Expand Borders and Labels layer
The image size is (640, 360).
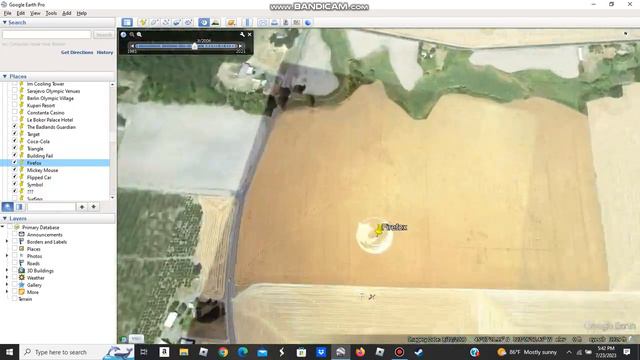[7, 242]
